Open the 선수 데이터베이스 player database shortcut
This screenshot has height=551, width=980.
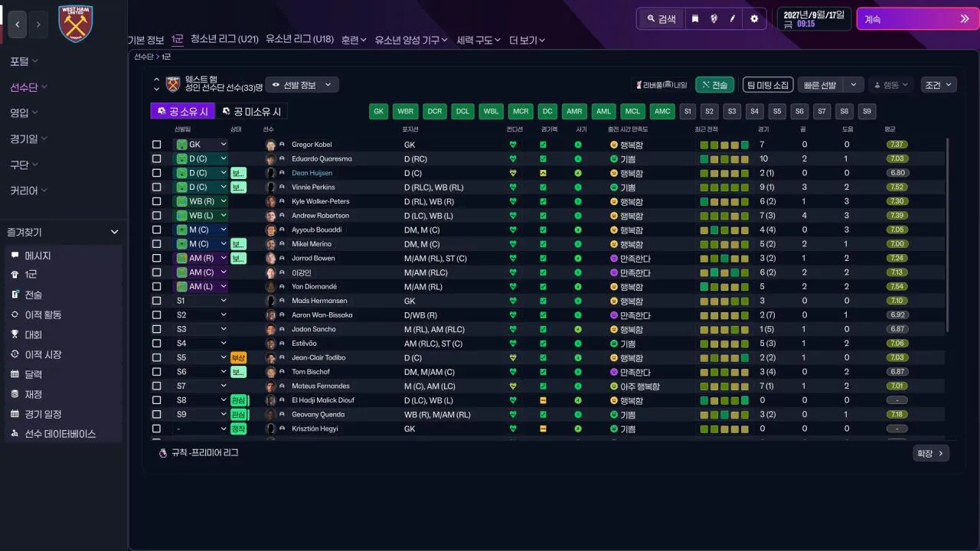63,434
